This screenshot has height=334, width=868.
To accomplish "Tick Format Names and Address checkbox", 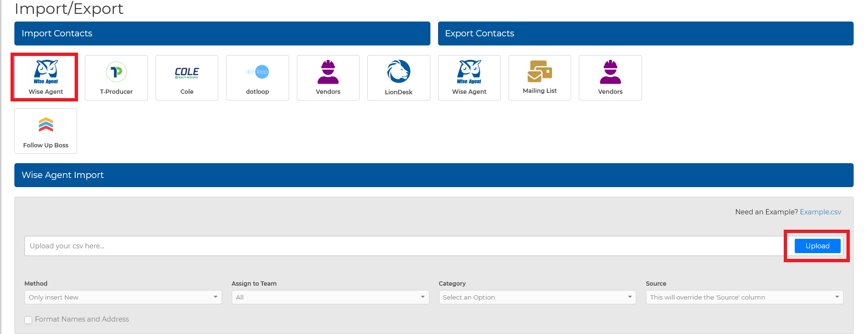I will click(x=28, y=320).
